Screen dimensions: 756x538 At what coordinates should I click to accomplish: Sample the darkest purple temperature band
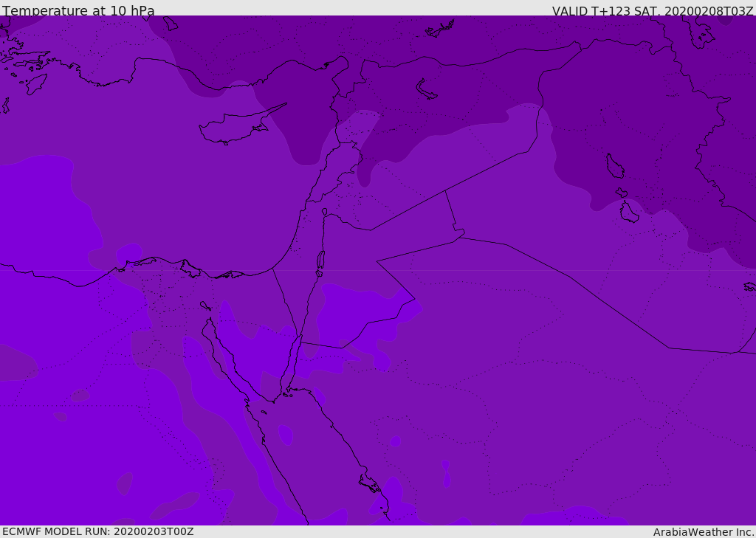[443, 44]
